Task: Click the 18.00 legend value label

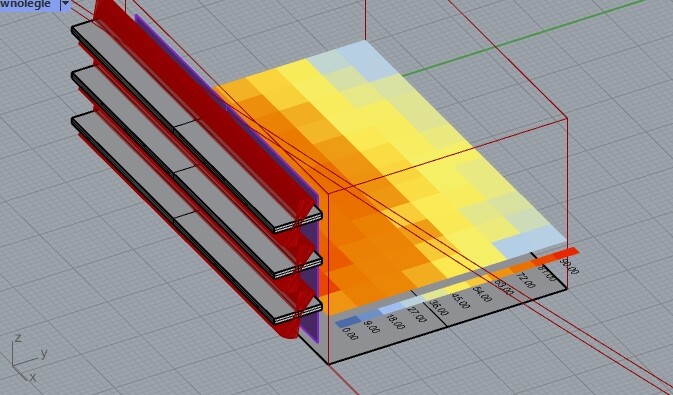Action: 394,322
